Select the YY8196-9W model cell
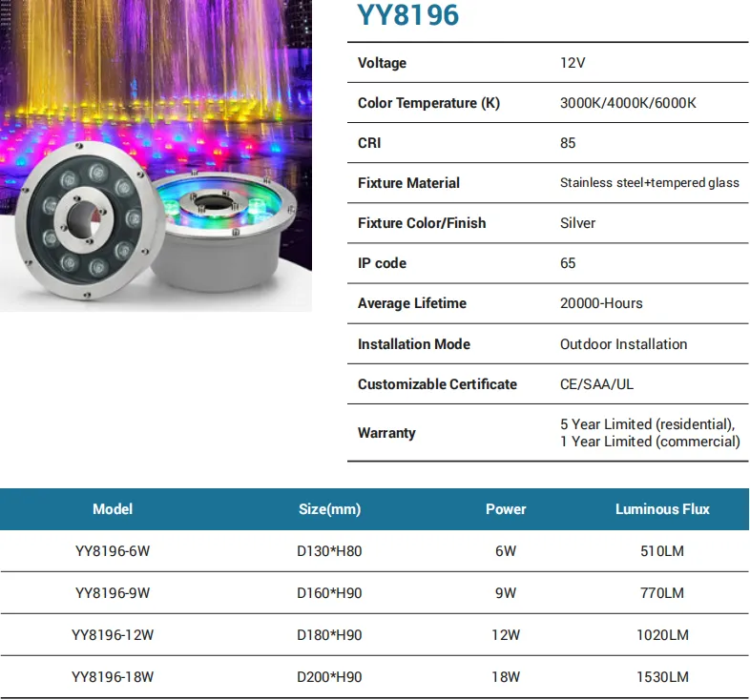 point(113,593)
